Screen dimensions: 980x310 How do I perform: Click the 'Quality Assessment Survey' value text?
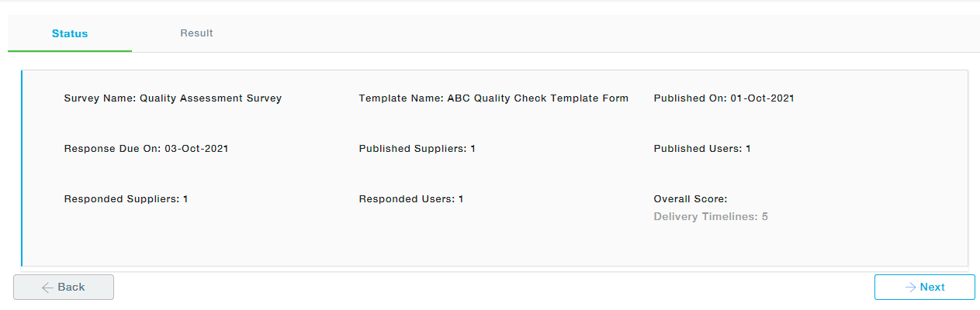click(210, 98)
